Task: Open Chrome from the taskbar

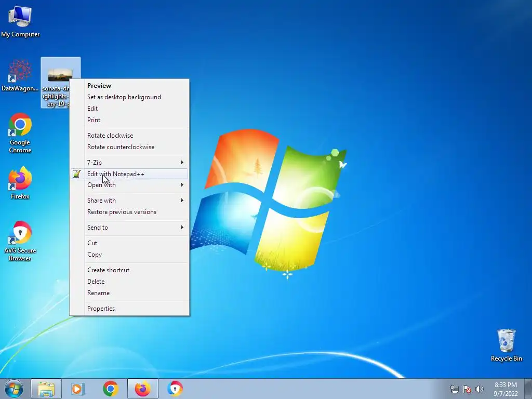Action: tap(110, 389)
